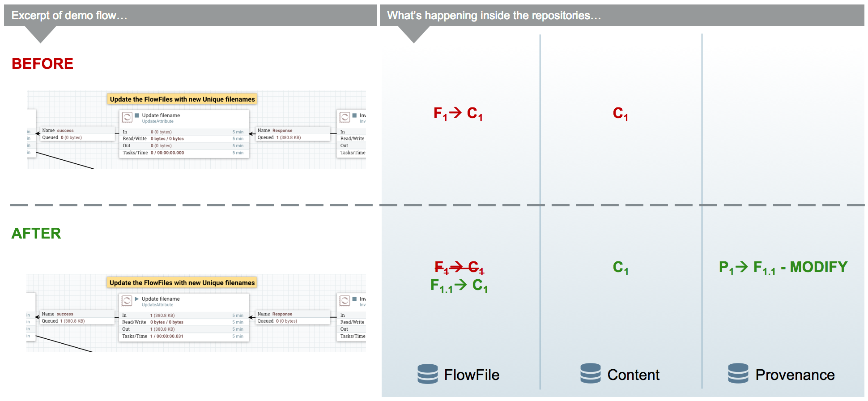868x401 pixels.
Task: Click the Provenance repository database icon
Action: tap(738, 373)
